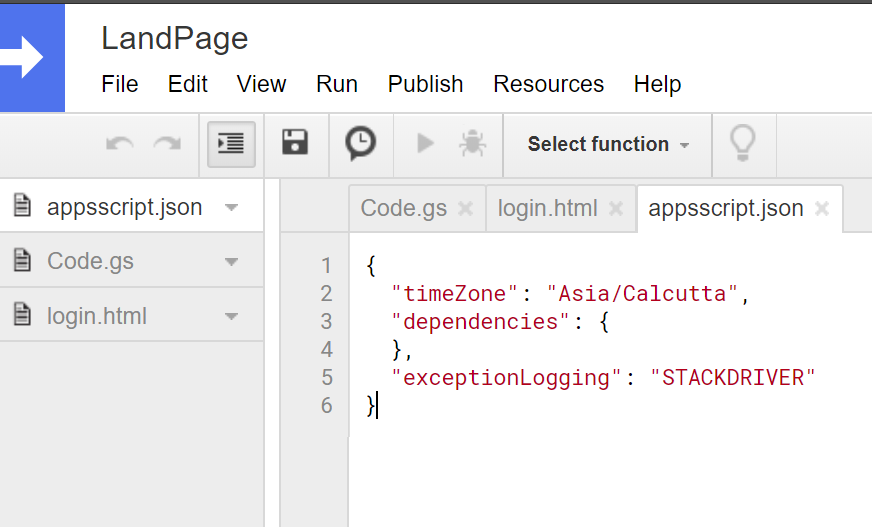Image resolution: width=872 pixels, height=527 pixels.
Task: Open the Select function dropdown
Action: 608,145
